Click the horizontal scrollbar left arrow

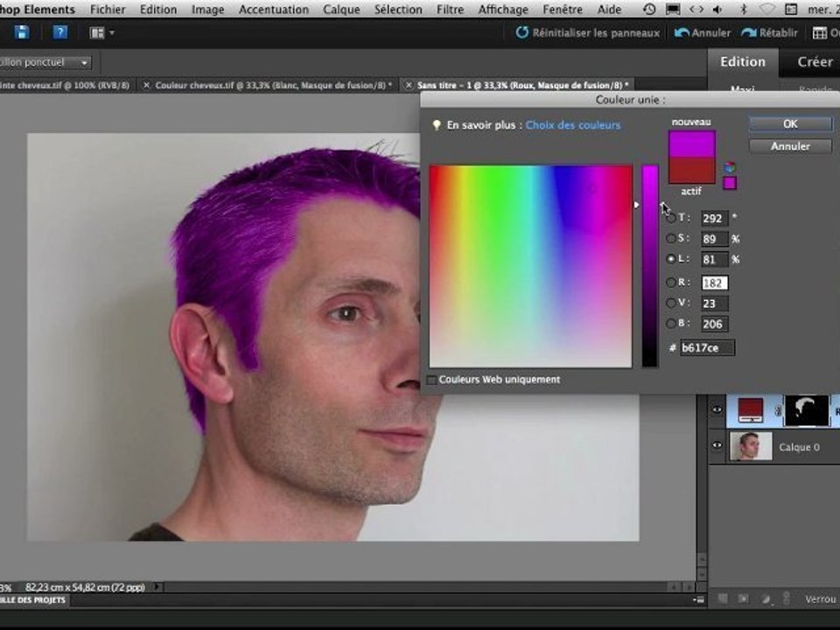[675, 587]
